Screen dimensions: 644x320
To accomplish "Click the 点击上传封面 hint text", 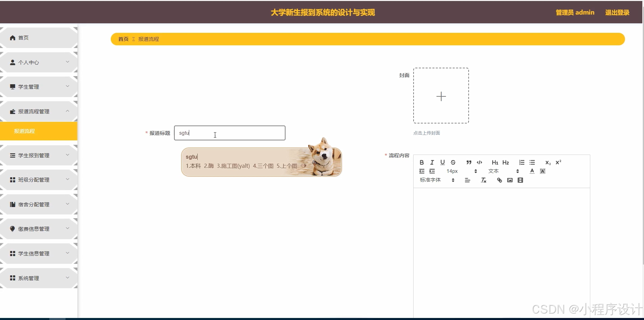I will [x=427, y=133].
